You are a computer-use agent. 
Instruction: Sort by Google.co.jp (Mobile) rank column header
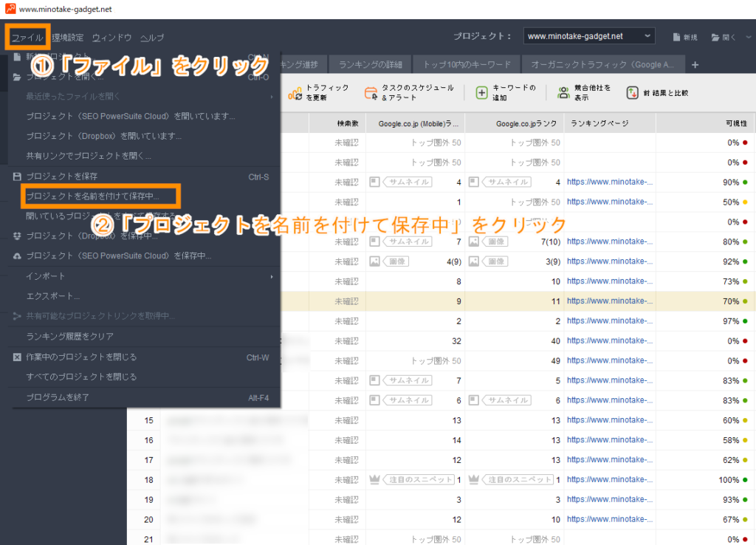416,123
